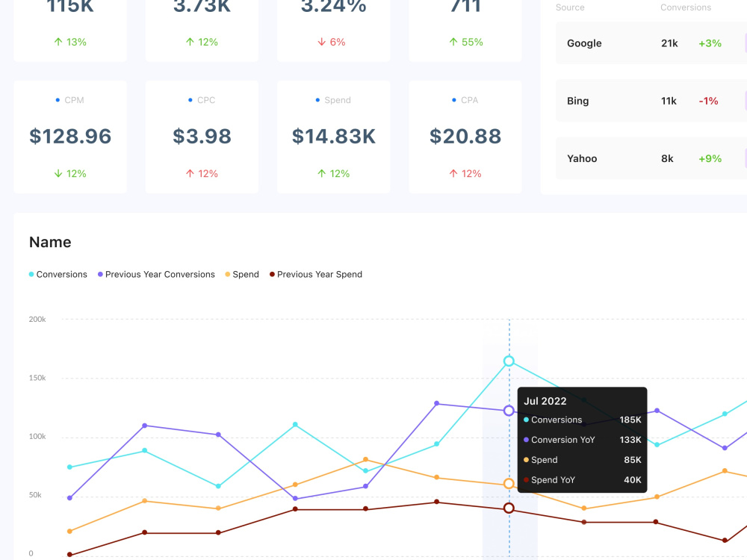Click the CPM card's green down 12% indicator
The image size is (747, 560).
(x=70, y=174)
